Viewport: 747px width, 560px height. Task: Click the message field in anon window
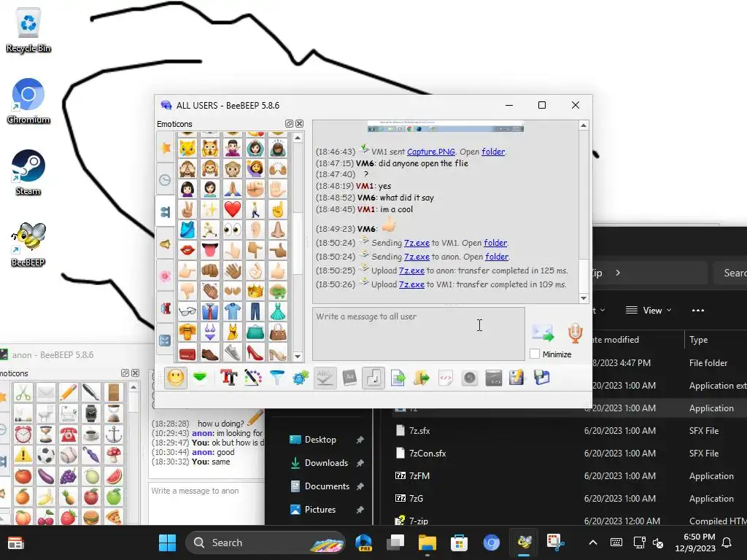(206, 504)
